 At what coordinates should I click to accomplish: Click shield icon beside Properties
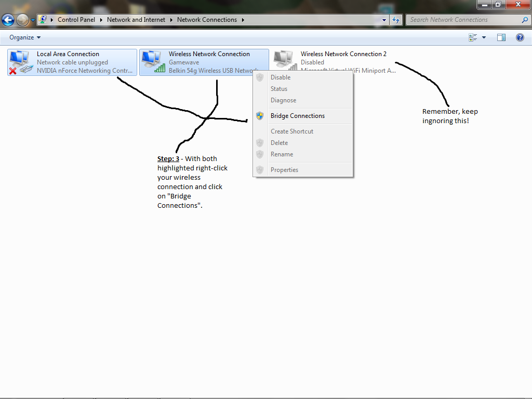(x=260, y=170)
